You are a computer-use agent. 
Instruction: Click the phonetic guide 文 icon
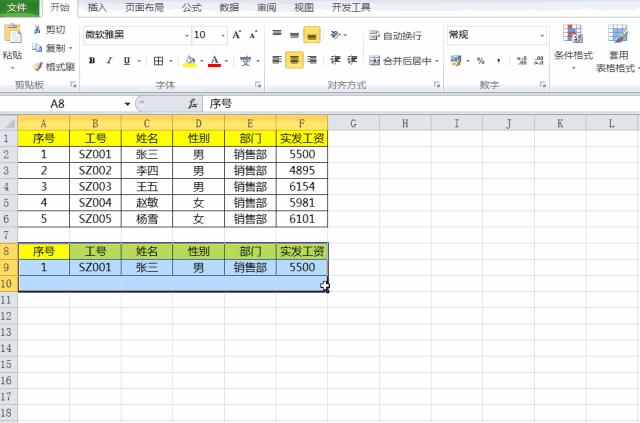point(245,61)
